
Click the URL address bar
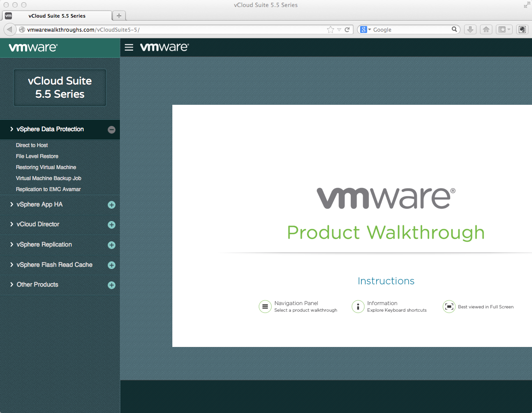tap(176, 29)
